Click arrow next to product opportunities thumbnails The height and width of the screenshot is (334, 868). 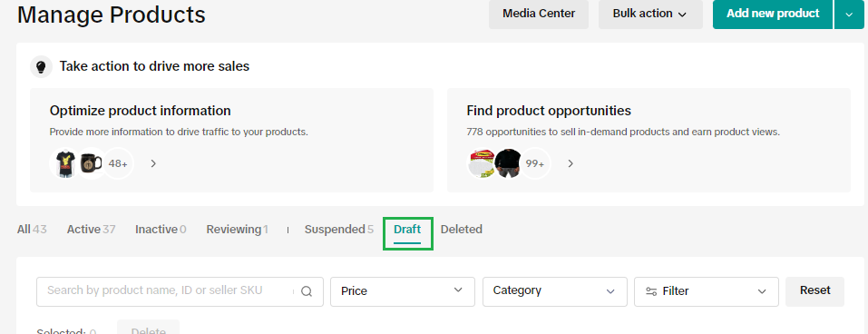(x=571, y=163)
